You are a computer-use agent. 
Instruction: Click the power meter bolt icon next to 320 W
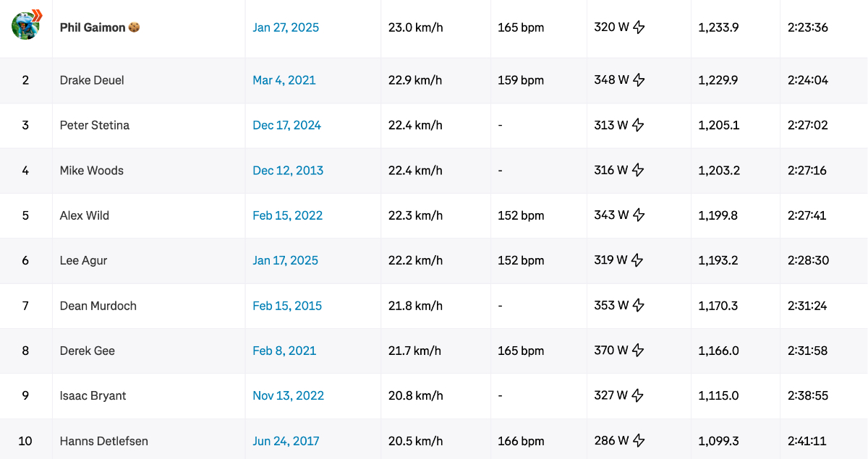click(x=639, y=27)
